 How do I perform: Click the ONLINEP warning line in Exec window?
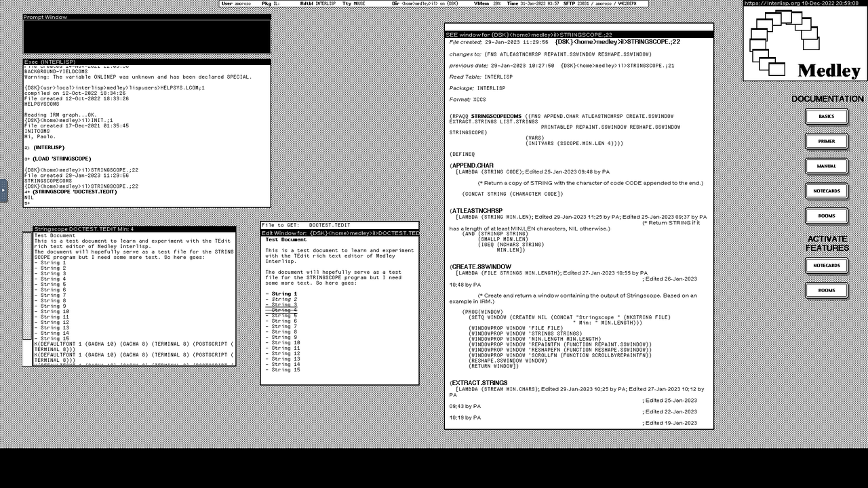click(x=138, y=77)
